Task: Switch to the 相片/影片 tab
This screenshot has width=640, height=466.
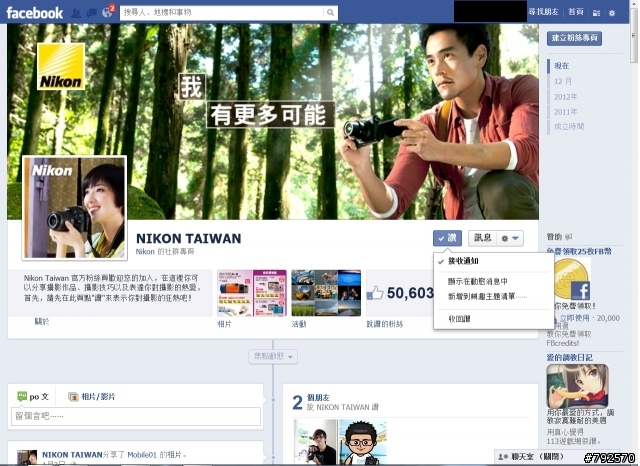Action: tap(92, 397)
